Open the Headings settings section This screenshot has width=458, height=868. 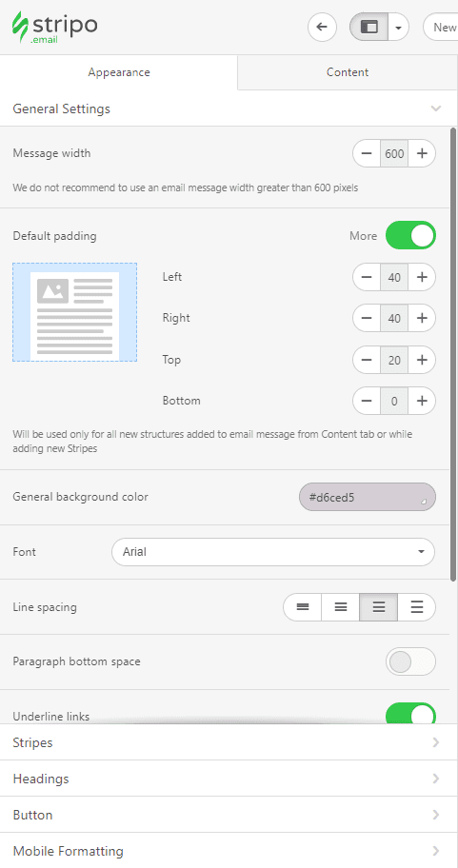(x=229, y=779)
